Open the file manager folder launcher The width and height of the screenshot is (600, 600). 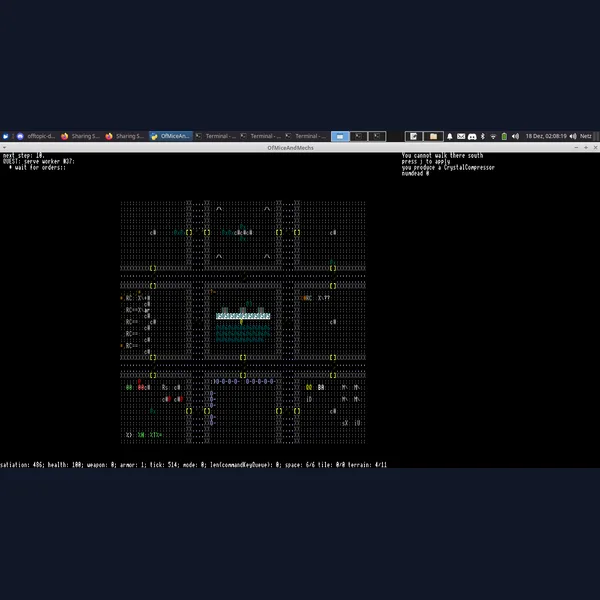(x=433, y=136)
